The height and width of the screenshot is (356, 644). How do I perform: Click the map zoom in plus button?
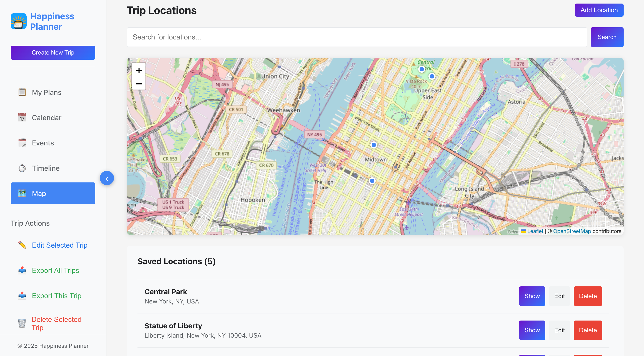(x=139, y=70)
